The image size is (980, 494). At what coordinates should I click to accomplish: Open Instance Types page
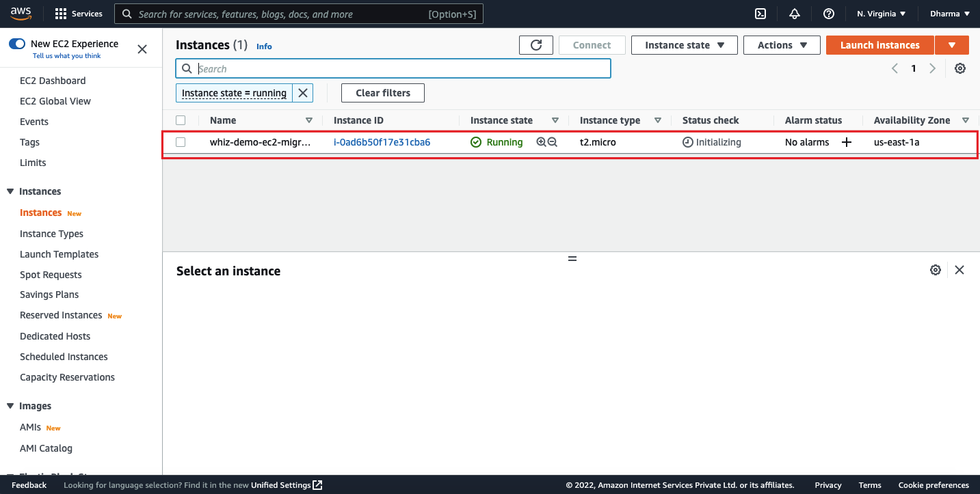pos(51,234)
